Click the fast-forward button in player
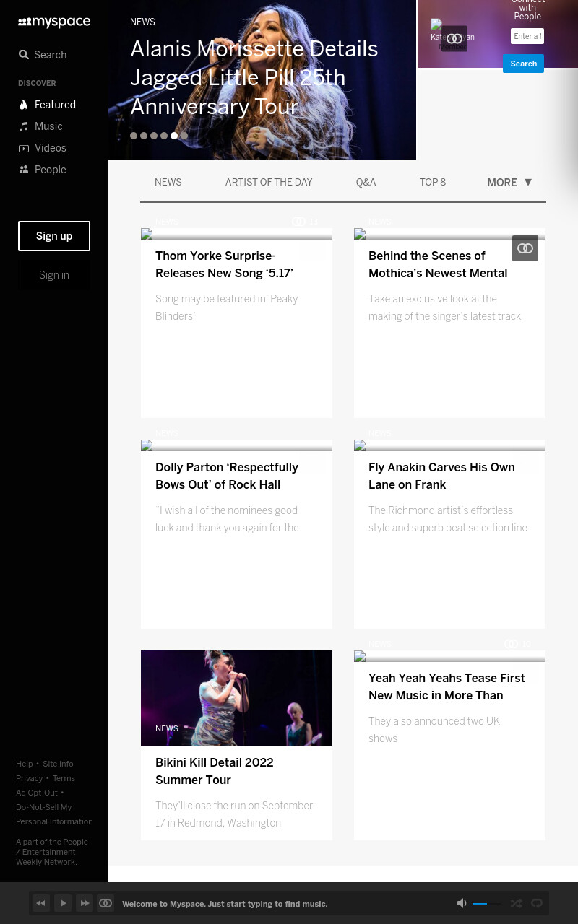Image resolution: width=578 pixels, height=924 pixels. 85,903
